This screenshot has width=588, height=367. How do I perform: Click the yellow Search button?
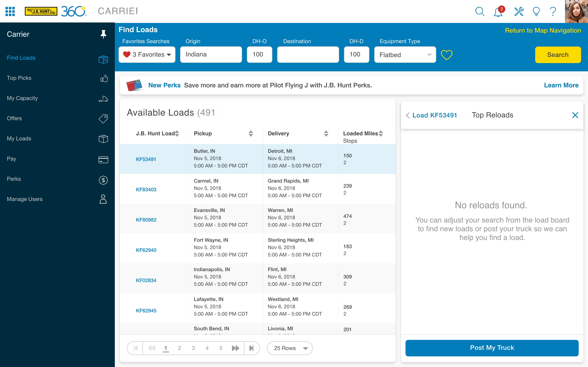tap(558, 55)
